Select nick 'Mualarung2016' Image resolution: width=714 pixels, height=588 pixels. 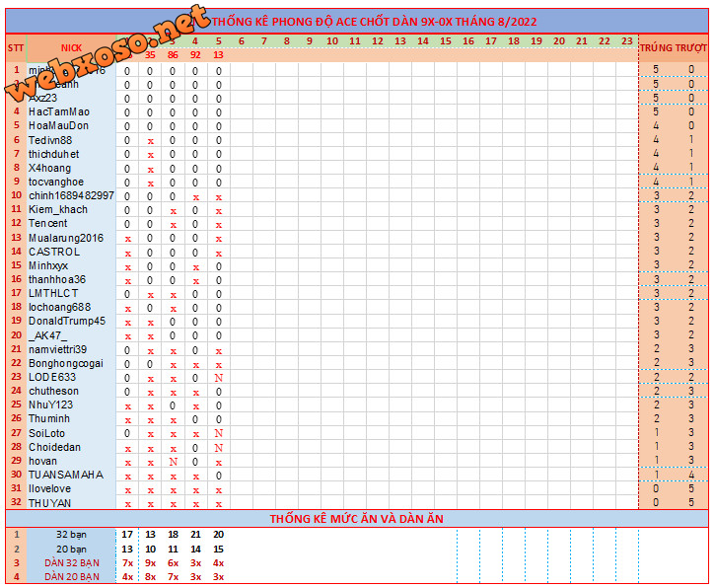(x=66, y=238)
